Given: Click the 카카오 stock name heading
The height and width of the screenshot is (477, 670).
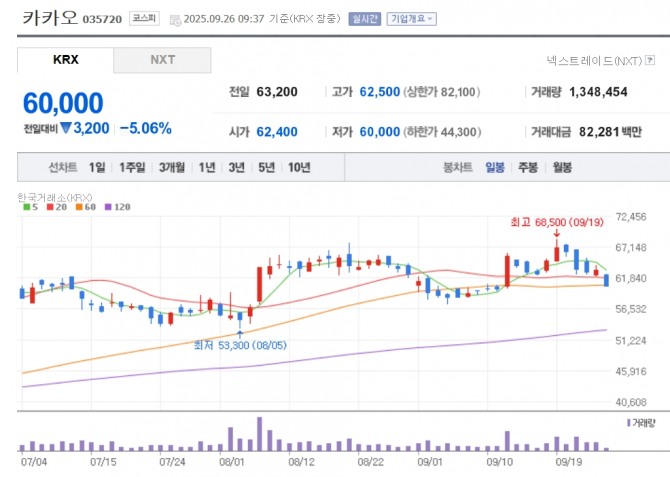Looking at the screenshot, I should tap(50, 18).
